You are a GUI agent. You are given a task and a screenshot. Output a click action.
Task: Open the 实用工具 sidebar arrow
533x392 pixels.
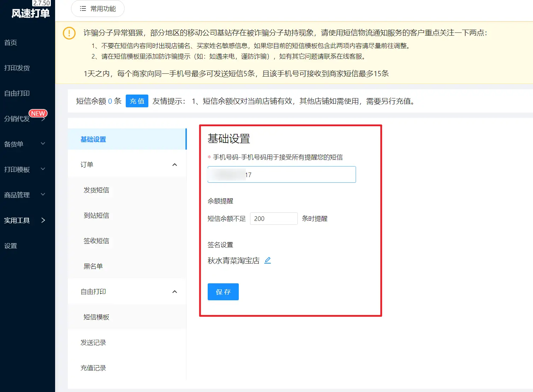(x=43, y=220)
